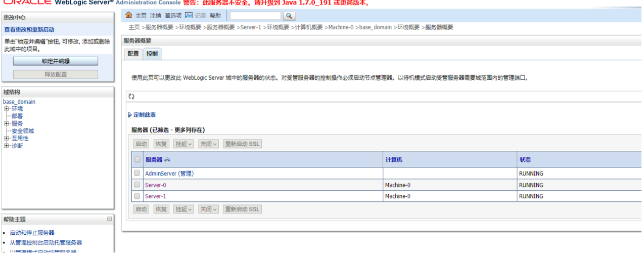Switch to the 配置 tab
The image size is (644, 255).
tap(133, 54)
